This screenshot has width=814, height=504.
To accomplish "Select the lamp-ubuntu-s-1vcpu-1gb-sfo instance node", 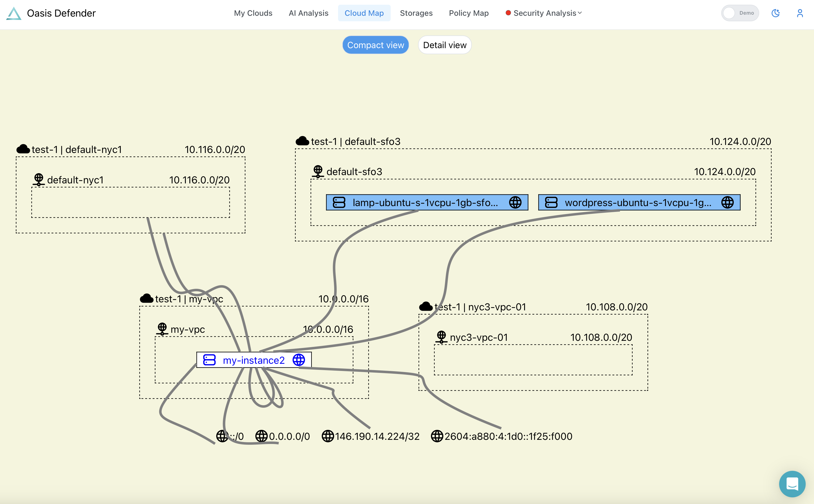I will click(427, 202).
